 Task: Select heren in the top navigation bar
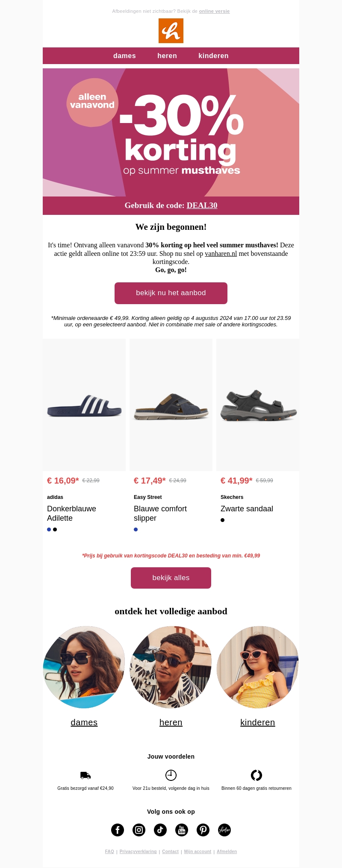pyautogui.click(x=167, y=56)
